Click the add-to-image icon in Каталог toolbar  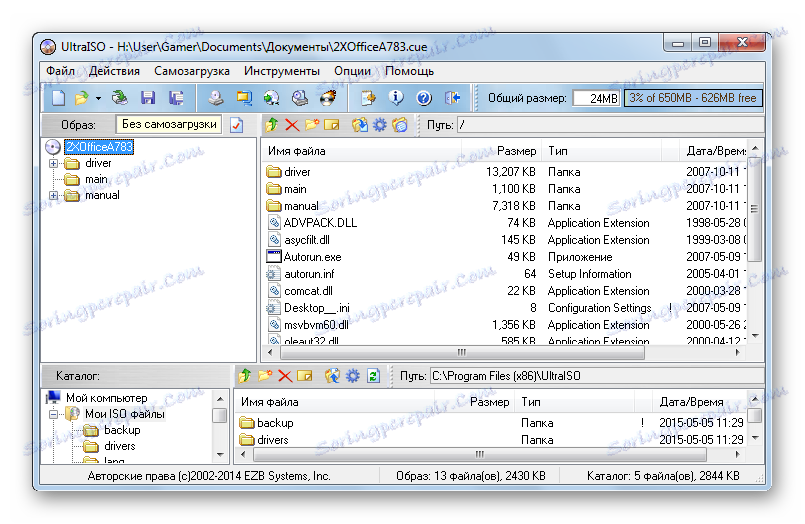coord(333,376)
